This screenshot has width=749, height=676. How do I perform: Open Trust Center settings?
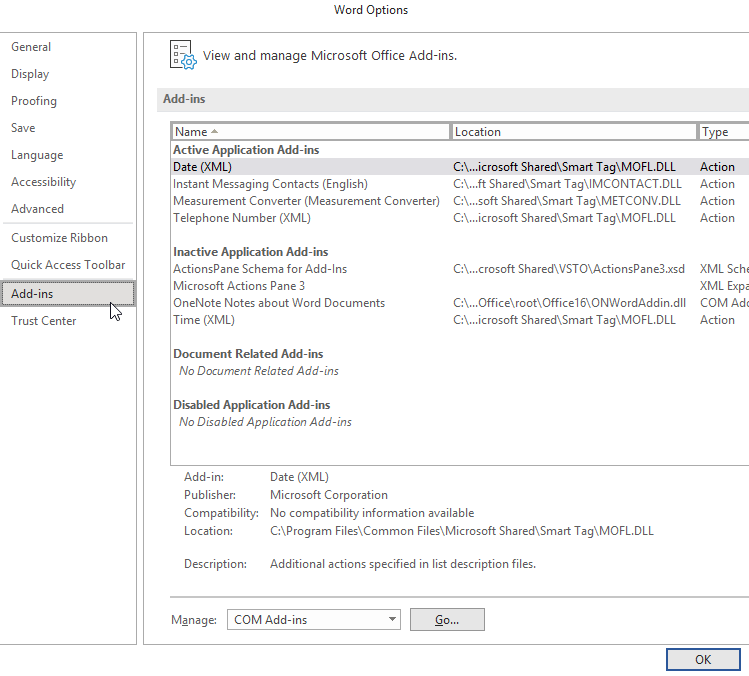point(43,321)
